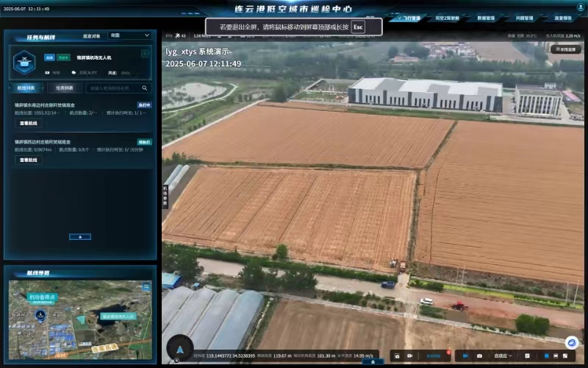This screenshot has height=368, width=588.
Task: Expand the 巡查对象 dropdown
Action: tap(130, 35)
